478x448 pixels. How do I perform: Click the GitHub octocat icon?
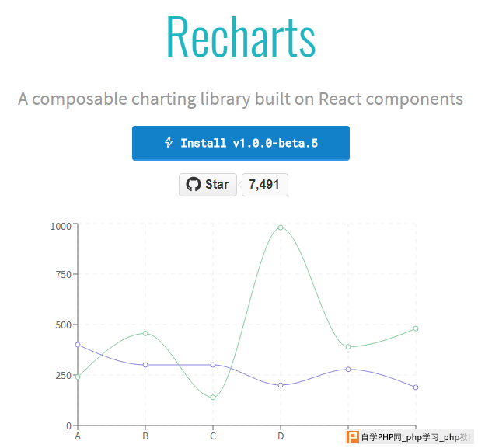click(x=193, y=184)
